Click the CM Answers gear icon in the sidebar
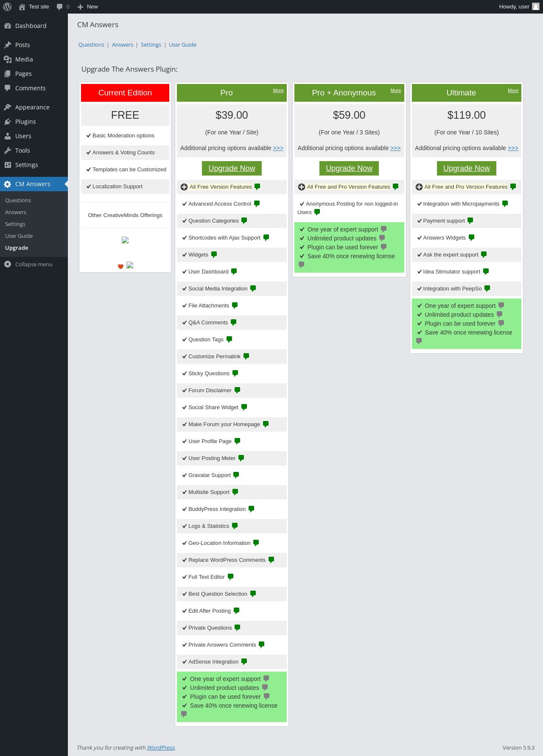The width and height of the screenshot is (543, 756). pos(8,184)
